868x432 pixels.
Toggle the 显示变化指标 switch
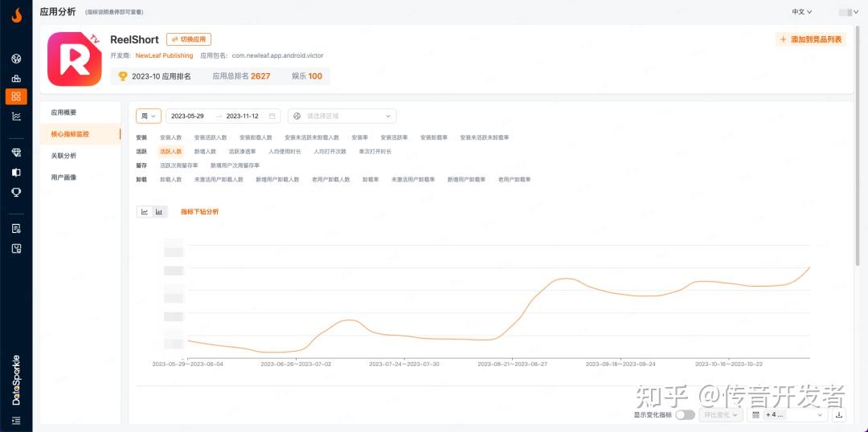(685, 415)
